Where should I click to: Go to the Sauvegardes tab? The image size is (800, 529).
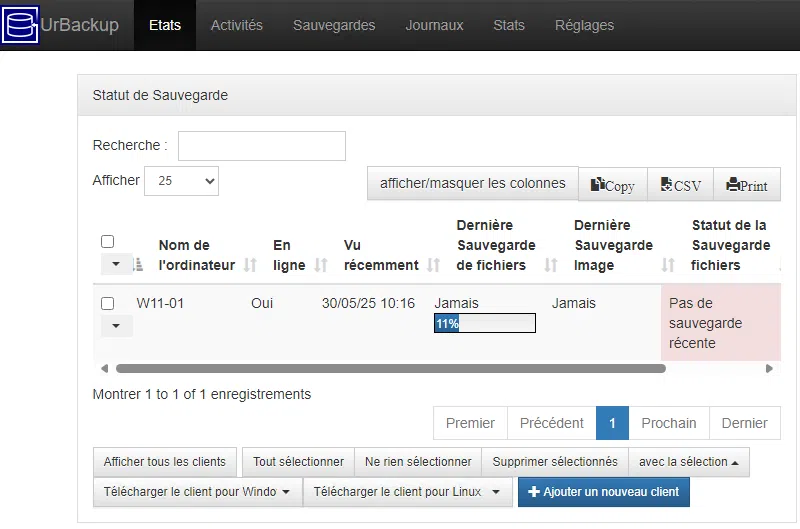[334, 25]
